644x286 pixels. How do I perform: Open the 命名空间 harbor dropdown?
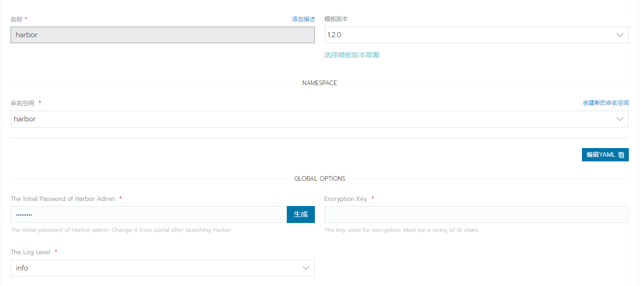click(x=319, y=119)
